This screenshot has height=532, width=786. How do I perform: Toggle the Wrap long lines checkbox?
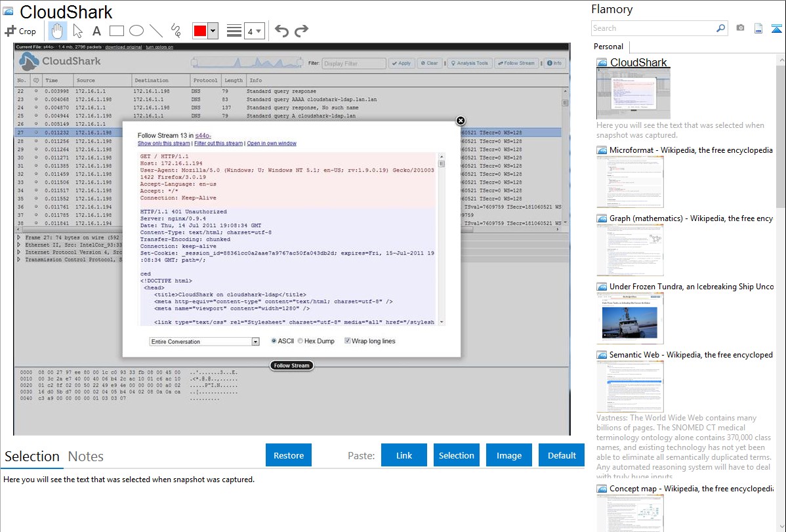(x=347, y=341)
